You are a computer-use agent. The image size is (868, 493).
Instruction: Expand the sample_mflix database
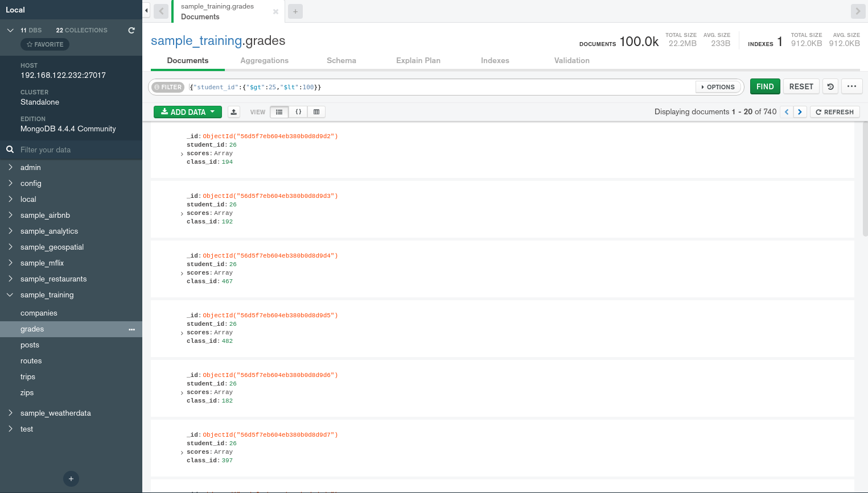tap(10, 263)
